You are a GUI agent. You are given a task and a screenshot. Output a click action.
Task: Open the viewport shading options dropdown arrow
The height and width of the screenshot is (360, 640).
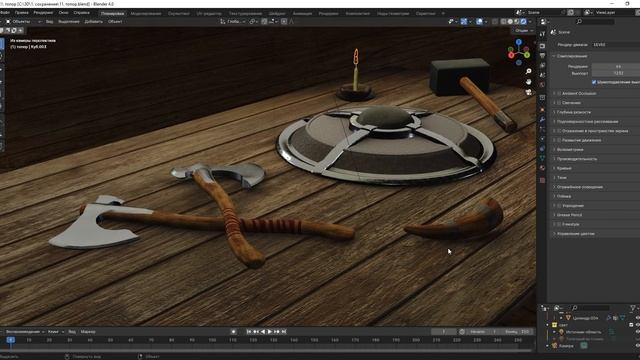[530, 22]
